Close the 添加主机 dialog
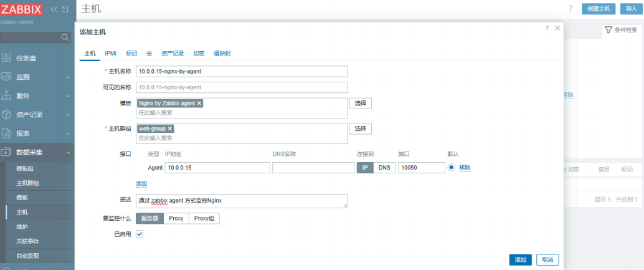Screen dimensions: 644x270 coord(557,28)
